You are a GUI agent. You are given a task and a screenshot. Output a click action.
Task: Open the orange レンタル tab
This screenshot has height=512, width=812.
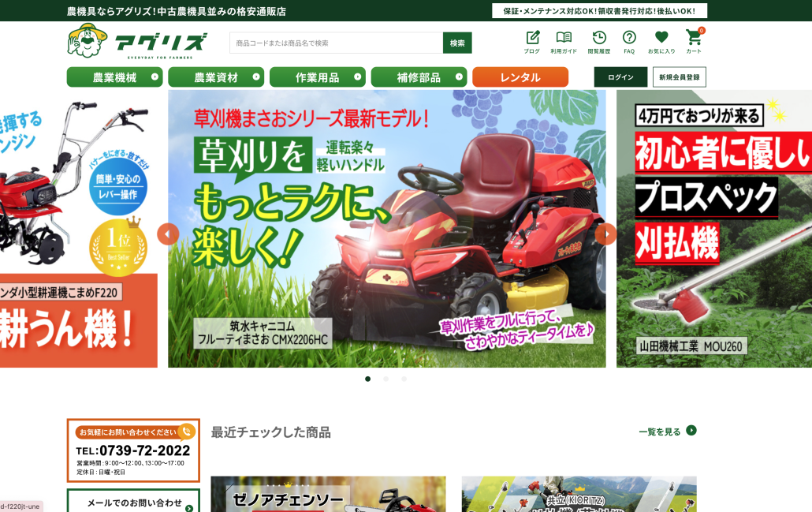coord(520,77)
